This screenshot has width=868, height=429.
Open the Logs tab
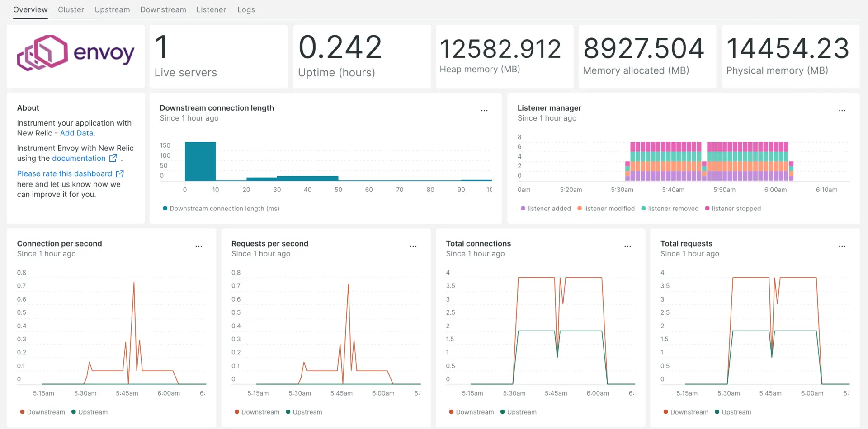tap(246, 9)
